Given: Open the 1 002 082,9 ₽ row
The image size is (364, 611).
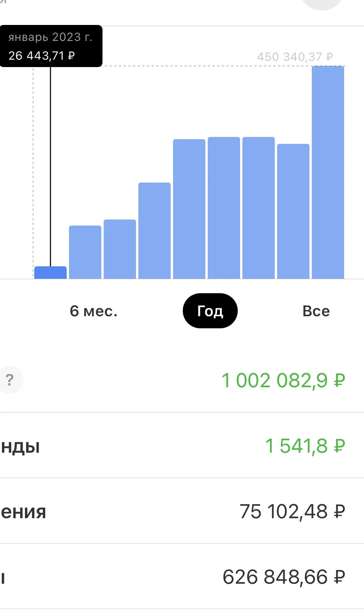Looking at the screenshot, I should [182, 380].
